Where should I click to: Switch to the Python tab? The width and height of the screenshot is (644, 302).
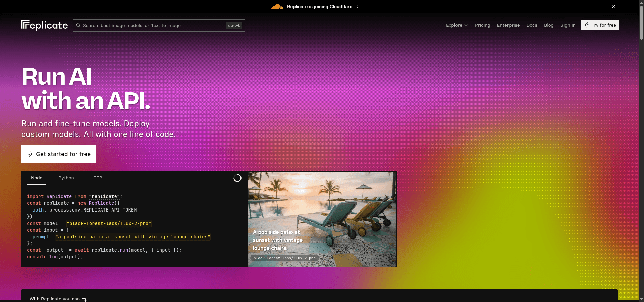pyautogui.click(x=66, y=178)
